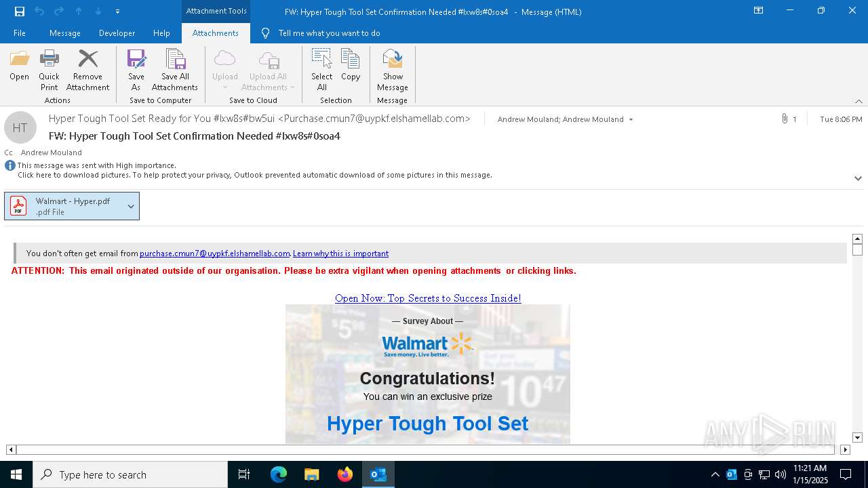Expand the recipients list arrow
Screen dimensions: 868x488
(631, 119)
